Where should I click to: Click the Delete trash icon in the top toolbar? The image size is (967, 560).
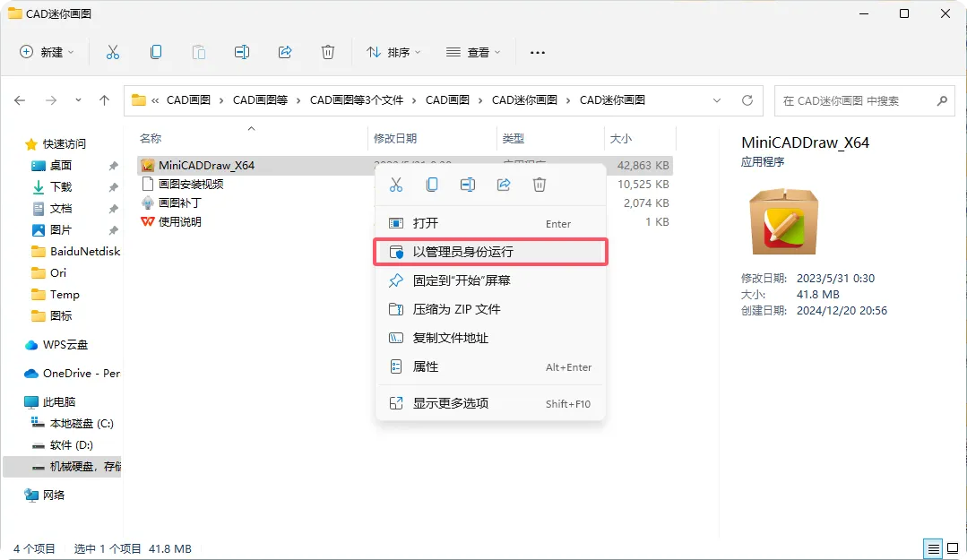(328, 53)
